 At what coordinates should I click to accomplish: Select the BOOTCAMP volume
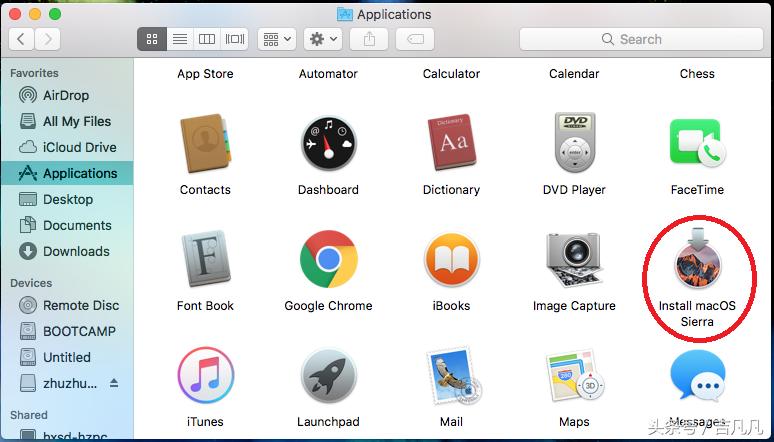point(67,331)
